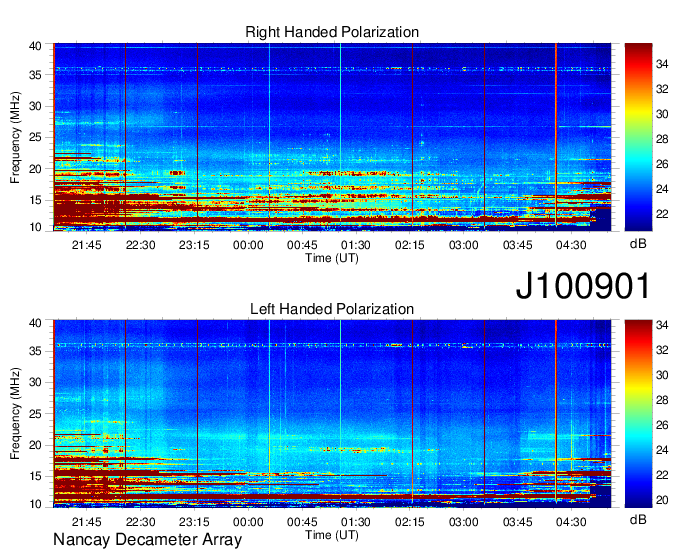
Task: Click the 'Nancay Decameter Array' caption
Action: 147,540
